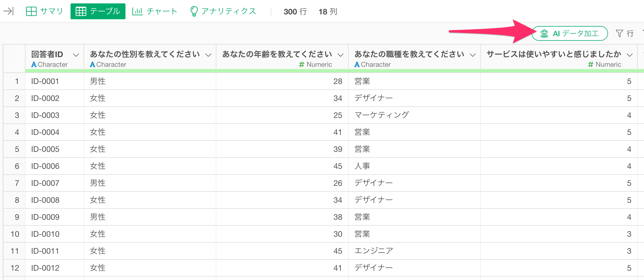Click the Character type icon under 職種 column
The height and width of the screenshot is (280, 644).
(357, 64)
